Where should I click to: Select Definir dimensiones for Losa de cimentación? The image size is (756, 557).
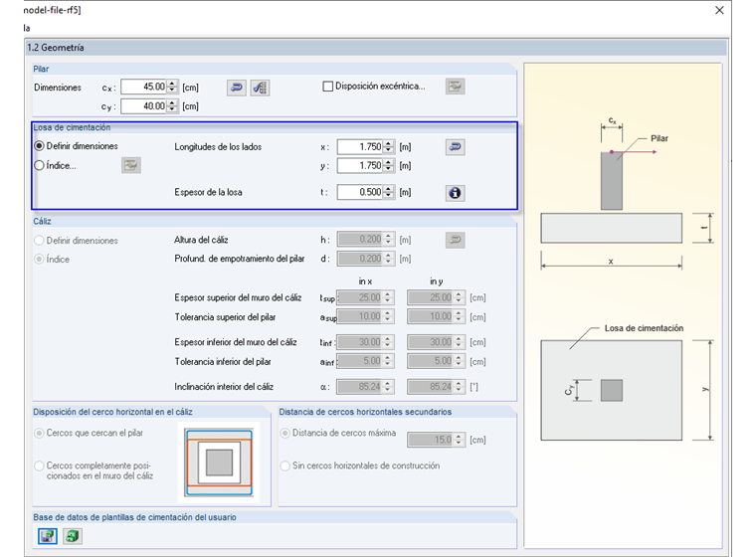pyautogui.click(x=40, y=146)
